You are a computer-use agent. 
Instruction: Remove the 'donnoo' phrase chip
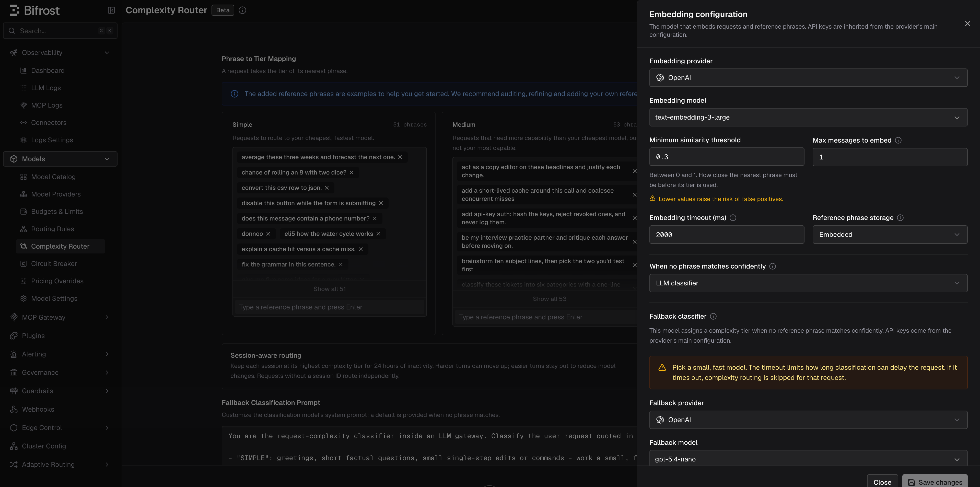[x=268, y=234]
